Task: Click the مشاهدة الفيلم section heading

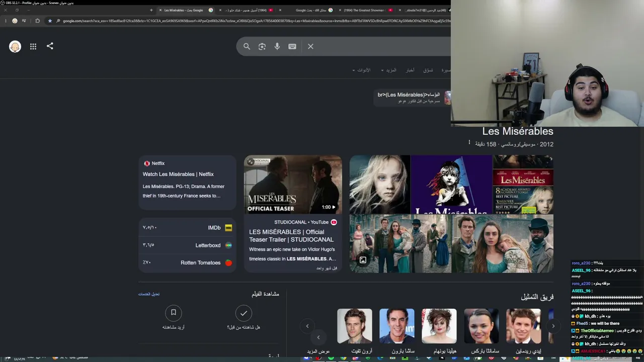Action: point(265,294)
